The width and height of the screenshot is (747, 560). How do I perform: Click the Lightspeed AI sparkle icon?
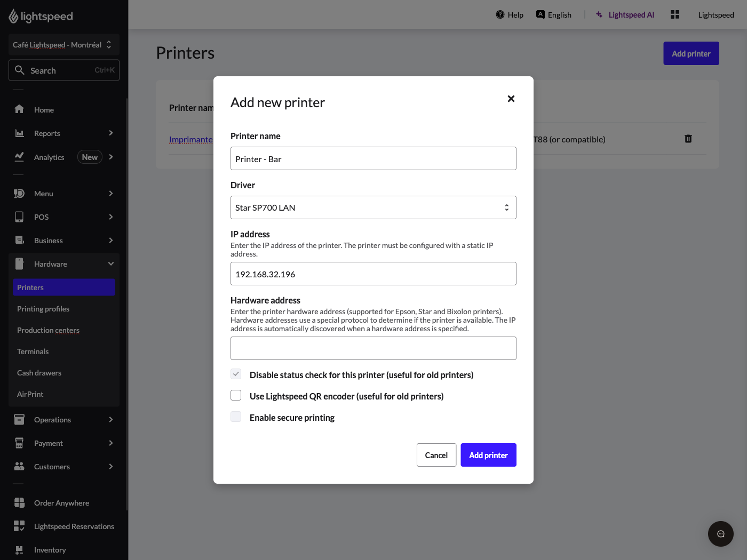pyautogui.click(x=600, y=14)
